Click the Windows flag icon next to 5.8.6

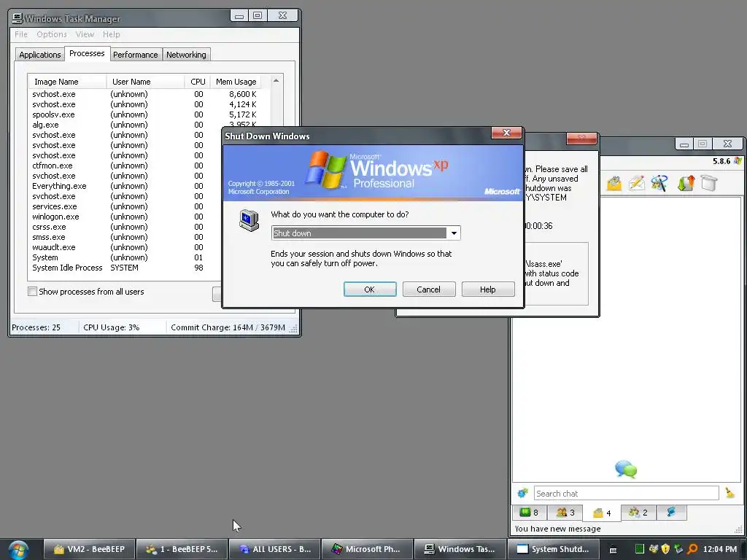coord(738,161)
